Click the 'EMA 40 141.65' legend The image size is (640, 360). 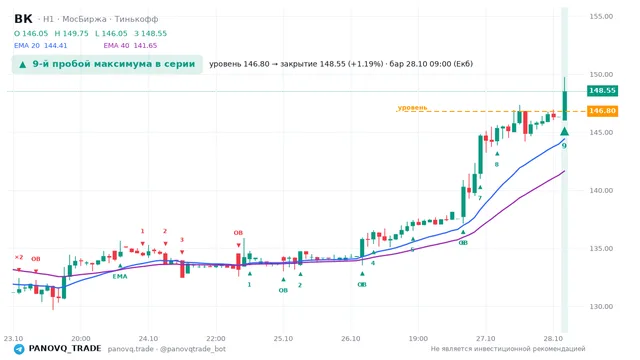coord(130,46)
